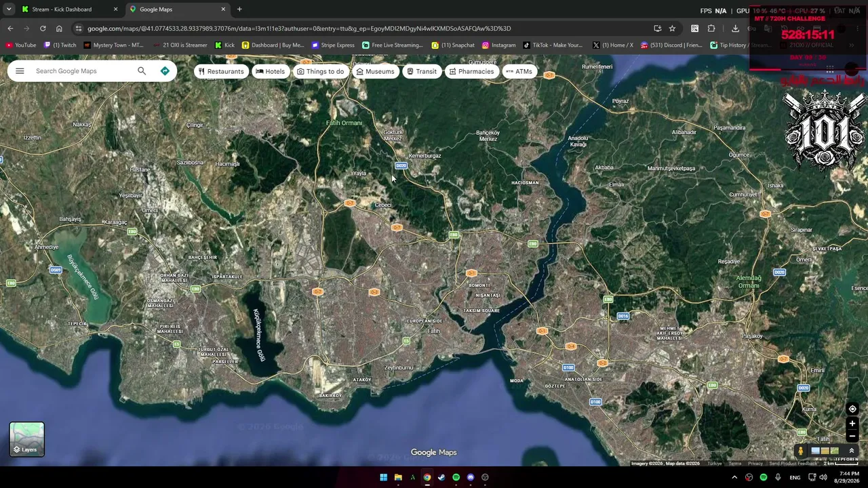Open the Dashboard | Buy Me bookmark
Screen dimensions: 868x488
[273, 45]
